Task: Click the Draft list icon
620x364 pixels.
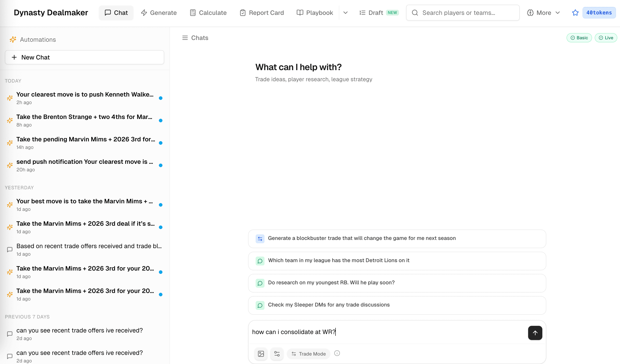Action: pyautogui.click(x=362, y=13)
